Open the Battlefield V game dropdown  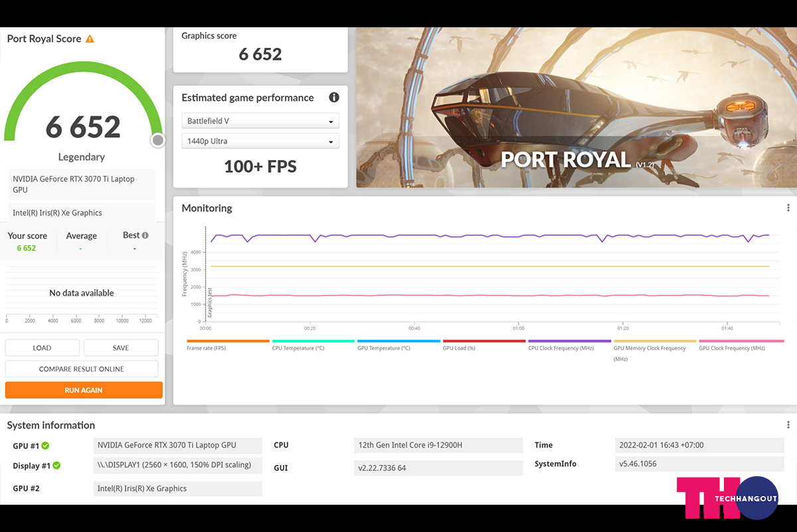260,121
